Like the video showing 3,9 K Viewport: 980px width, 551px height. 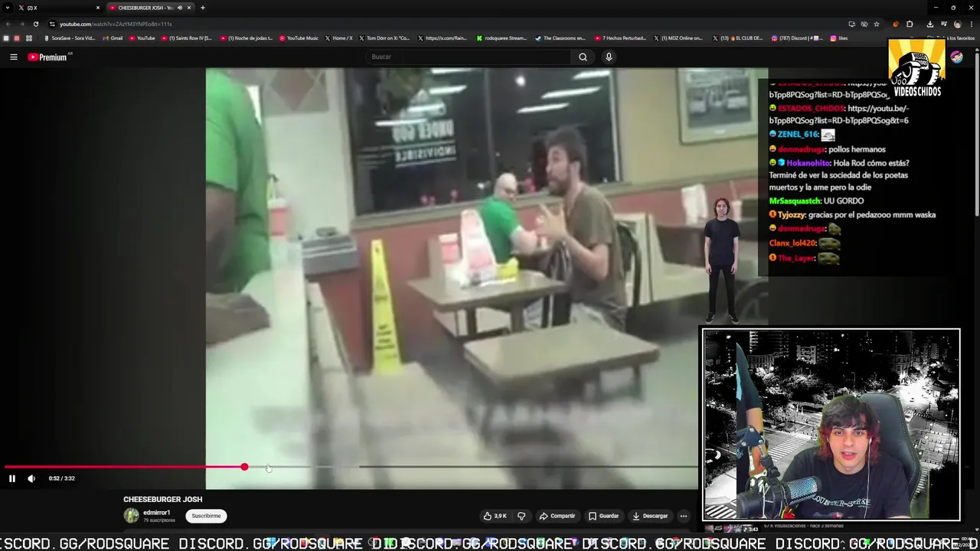495,516
